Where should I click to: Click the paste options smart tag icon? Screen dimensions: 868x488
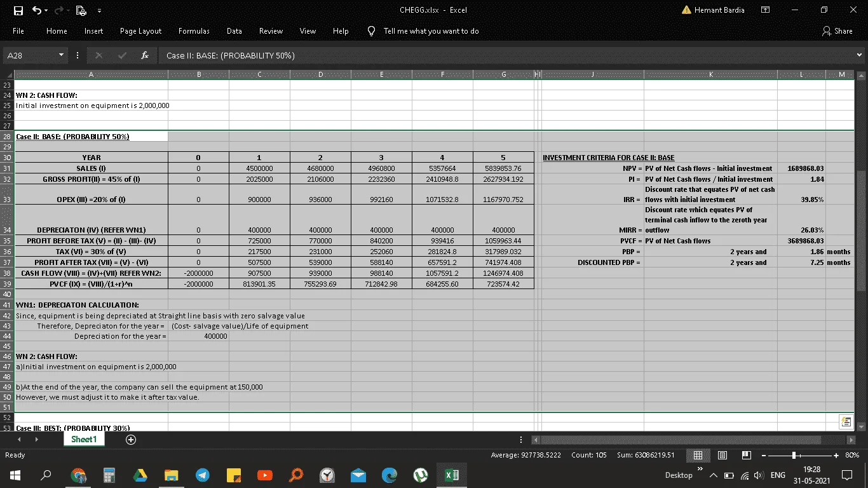coord(846,421)
